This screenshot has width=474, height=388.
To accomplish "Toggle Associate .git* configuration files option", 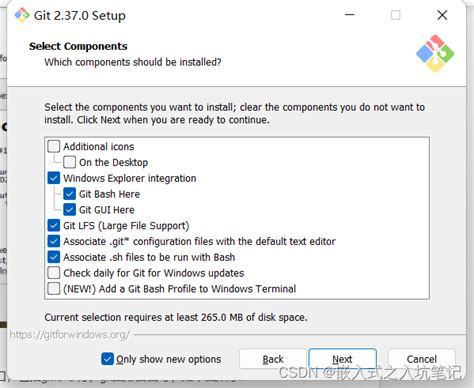I will 54,241.
